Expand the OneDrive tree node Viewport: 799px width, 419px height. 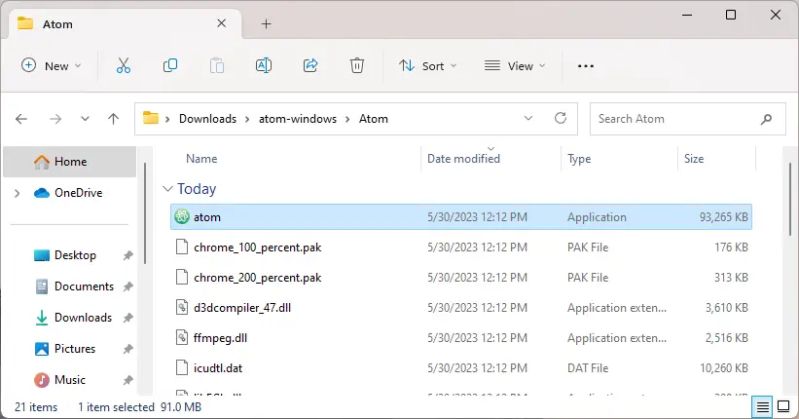pos(17,193)
